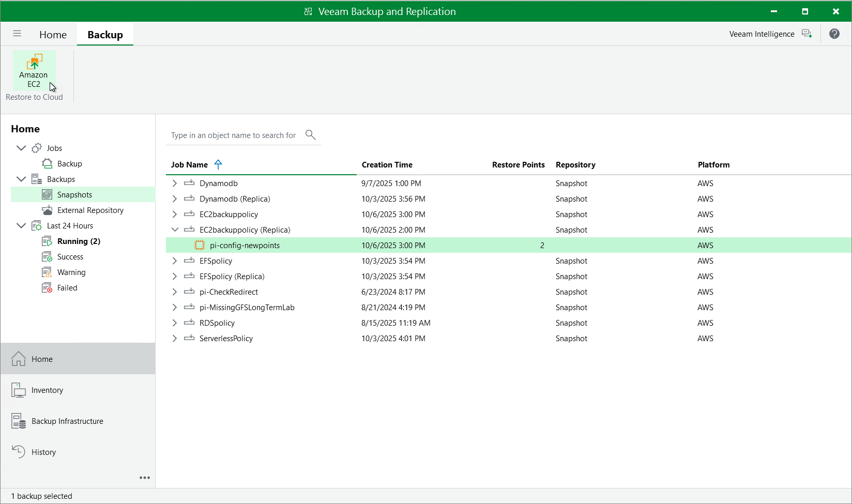Open the External Repository node
The width and height of the screenshot is (852, 504).
pos(48,210)
